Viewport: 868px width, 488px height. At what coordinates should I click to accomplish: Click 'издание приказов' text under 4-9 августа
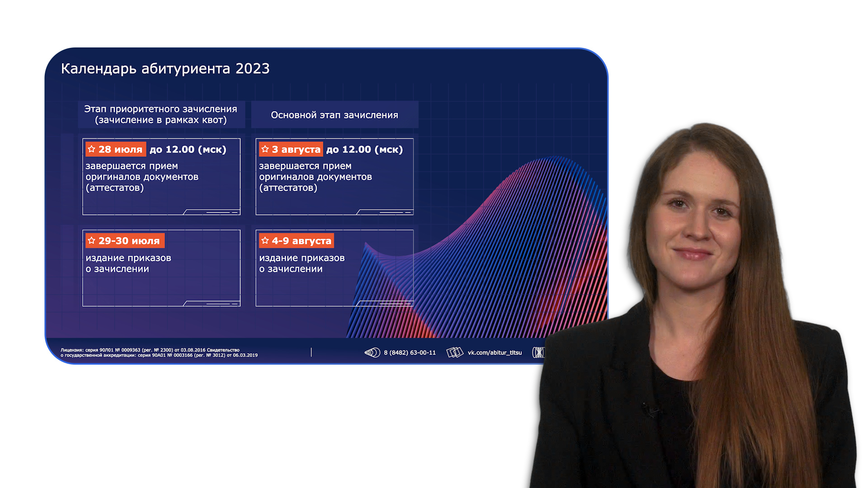[x=302, y=258]
